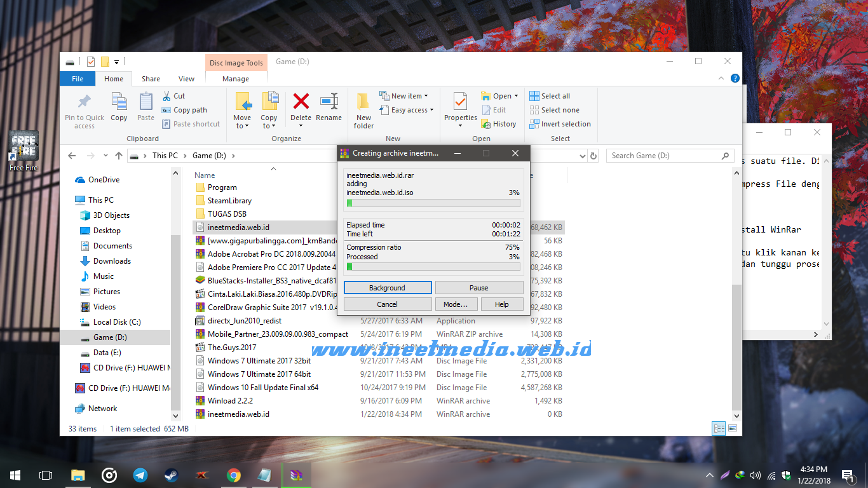The height and width of the screenshot is (488, 868).
Task: Open the Share ribbon tab
Action: tap(151, 79)
